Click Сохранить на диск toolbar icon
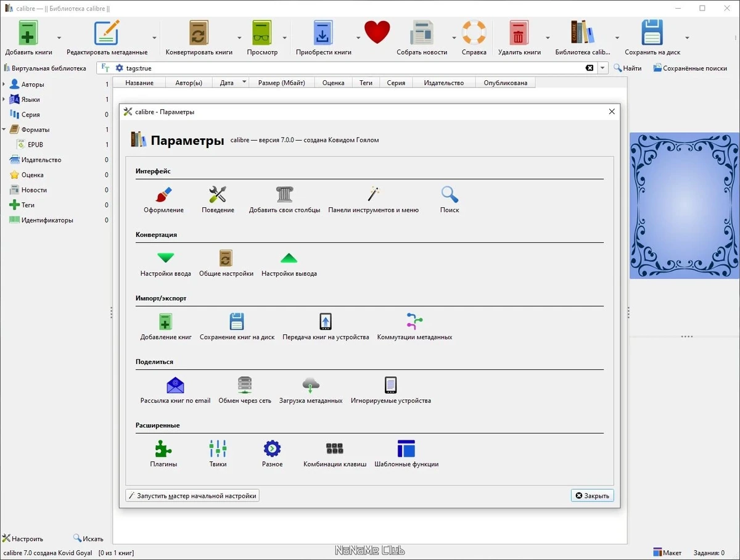This screenshot has height=560, width=740. 652,38
